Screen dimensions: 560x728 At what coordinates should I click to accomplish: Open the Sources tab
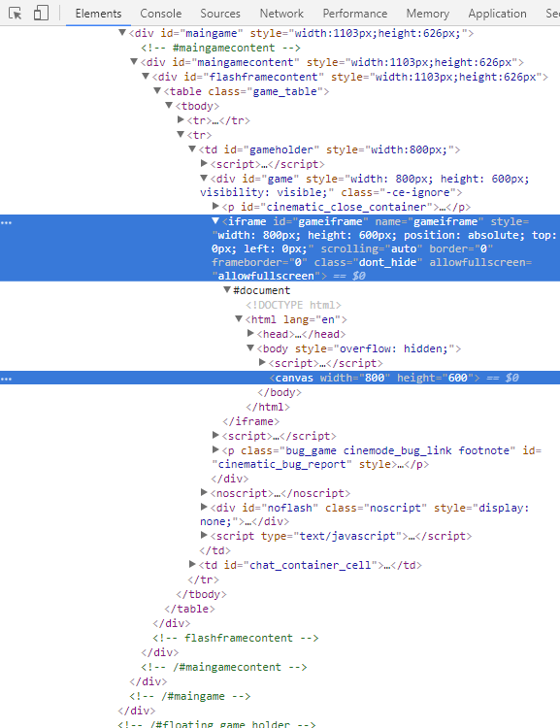coord(220,14)
